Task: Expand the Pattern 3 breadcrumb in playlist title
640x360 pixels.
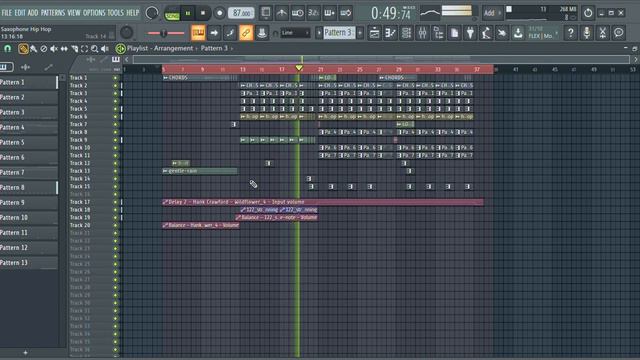Action: [x=232, y=49]
